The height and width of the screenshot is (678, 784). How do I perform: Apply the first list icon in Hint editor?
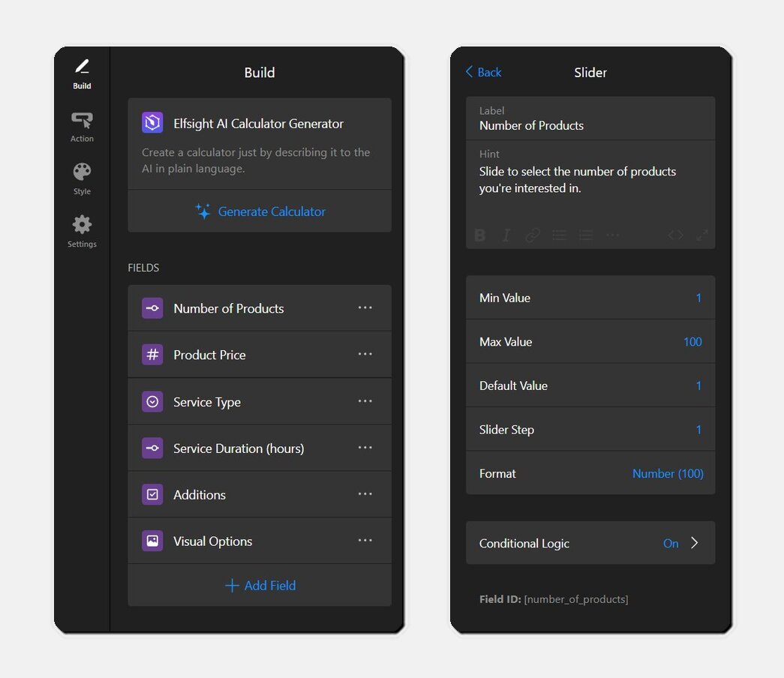click(x=559, y=235)
